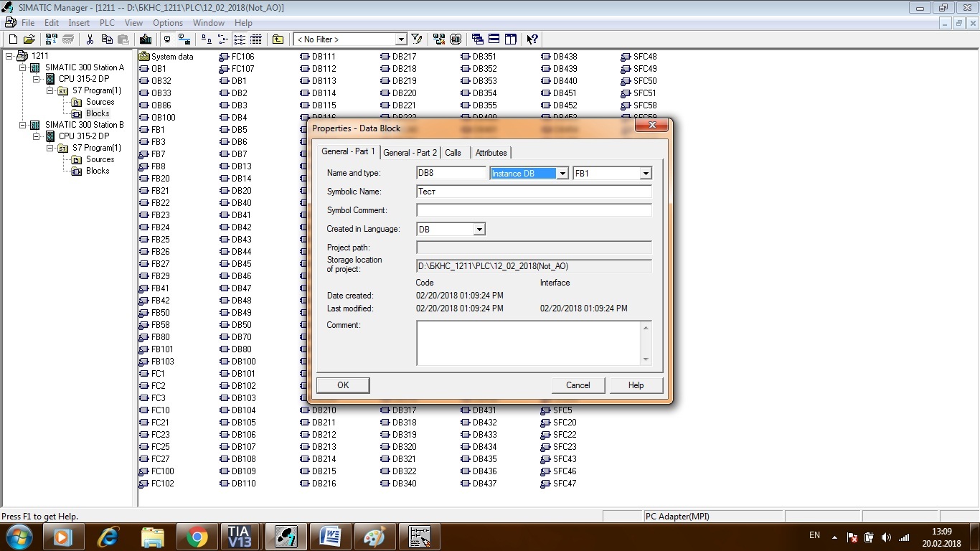
Task: Open the PLC menu
Action: coord(107,23)
